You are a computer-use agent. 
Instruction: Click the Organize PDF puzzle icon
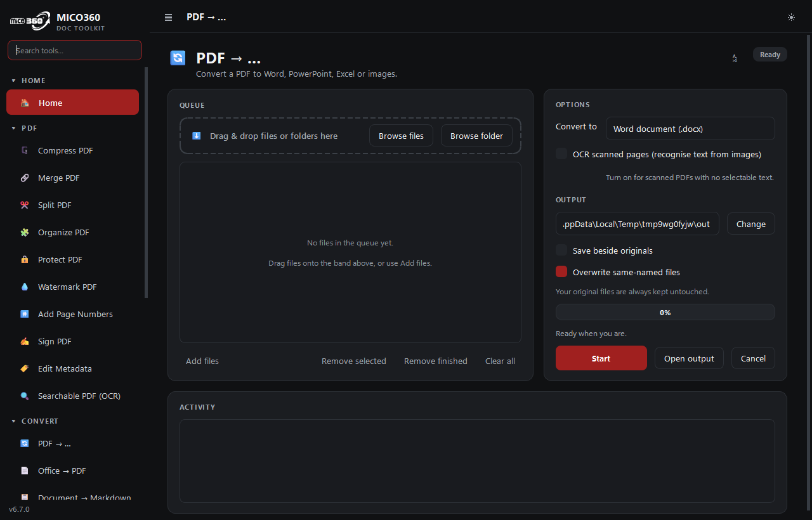(24, 232)
